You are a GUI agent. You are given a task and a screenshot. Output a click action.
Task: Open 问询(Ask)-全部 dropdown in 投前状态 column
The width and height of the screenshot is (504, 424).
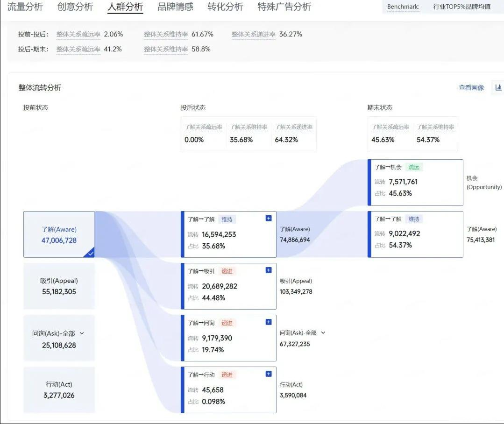(82, 333)
